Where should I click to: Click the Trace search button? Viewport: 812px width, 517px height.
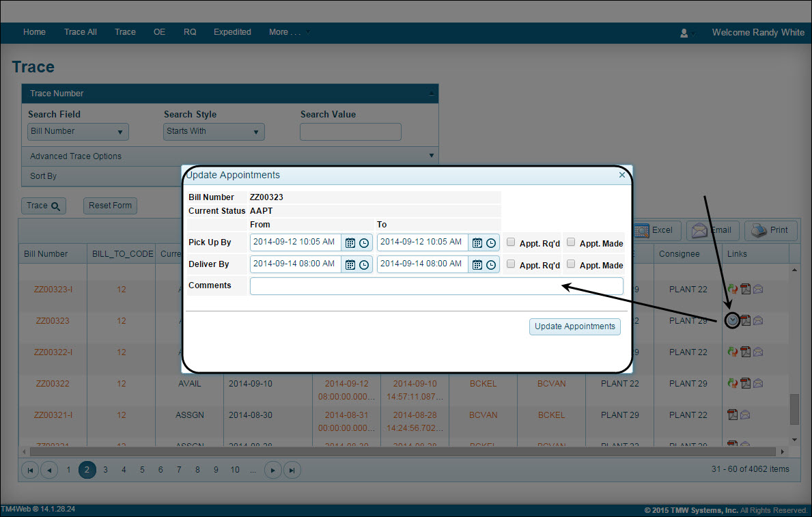click(x=44, y=206)
